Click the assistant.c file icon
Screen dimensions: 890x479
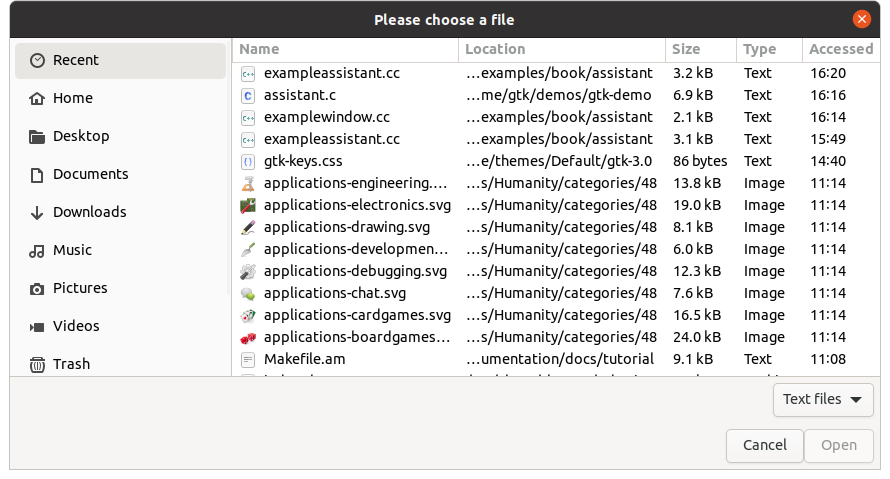[x=249, y=95]
